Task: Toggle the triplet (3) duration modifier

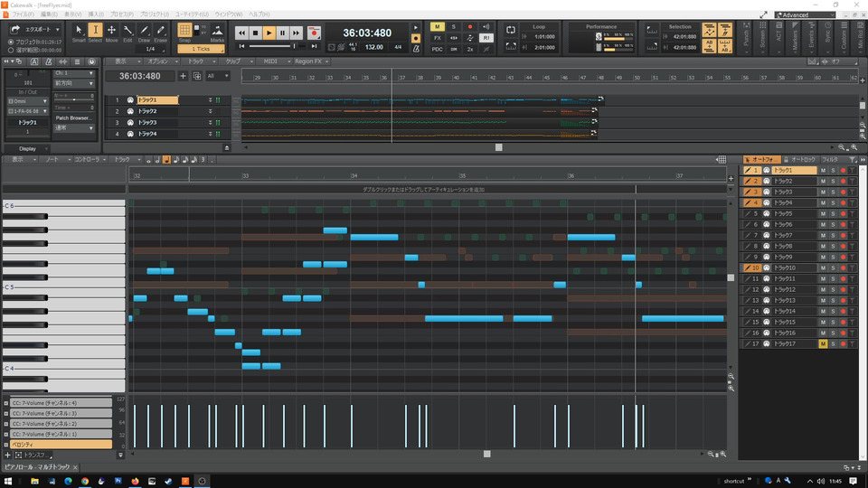Action: 203,160
